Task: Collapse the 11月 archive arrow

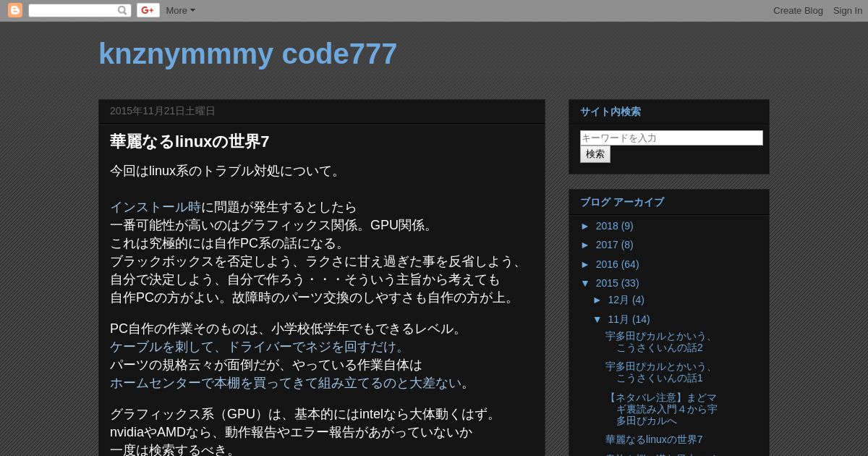Action: pyautogui.click(x=598, y=319)
